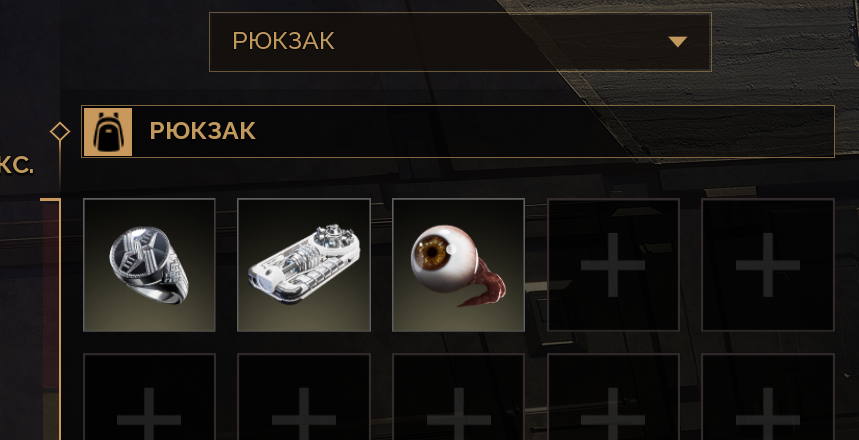The height and width of the screenshot is (440, 859).
Task: Click the РЮКЗАК text in the dropdown
Action: pyautogui.click(x=283, y=41)
